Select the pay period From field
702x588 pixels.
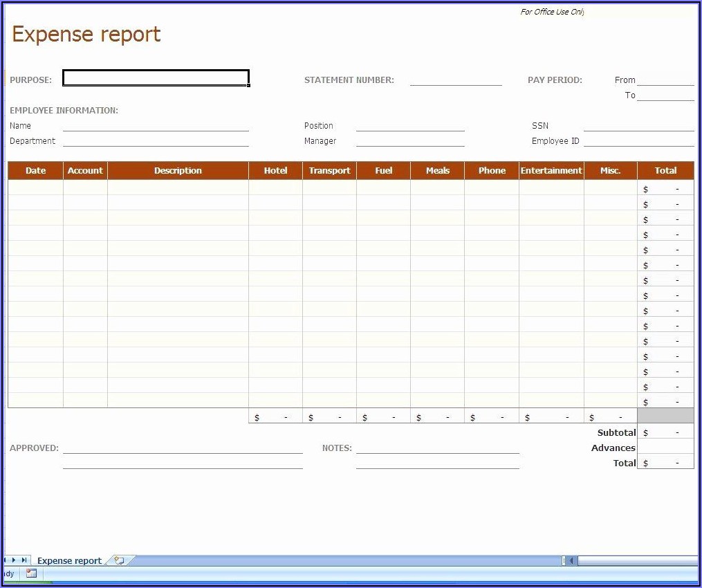coord(665,80)
